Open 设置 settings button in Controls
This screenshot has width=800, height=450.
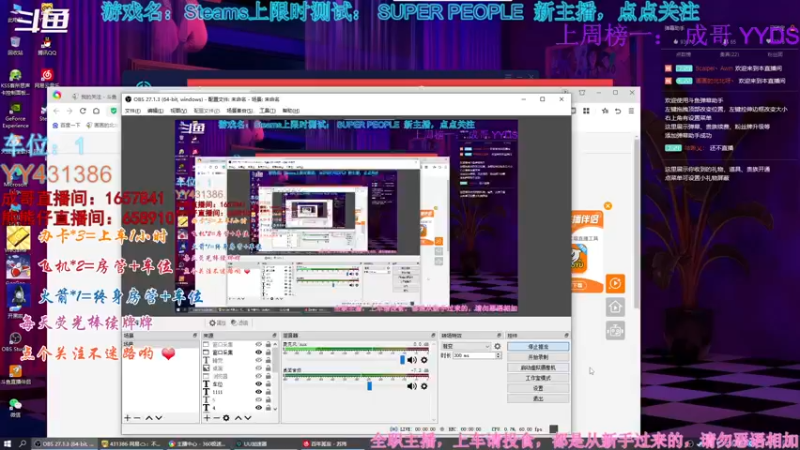538,388
